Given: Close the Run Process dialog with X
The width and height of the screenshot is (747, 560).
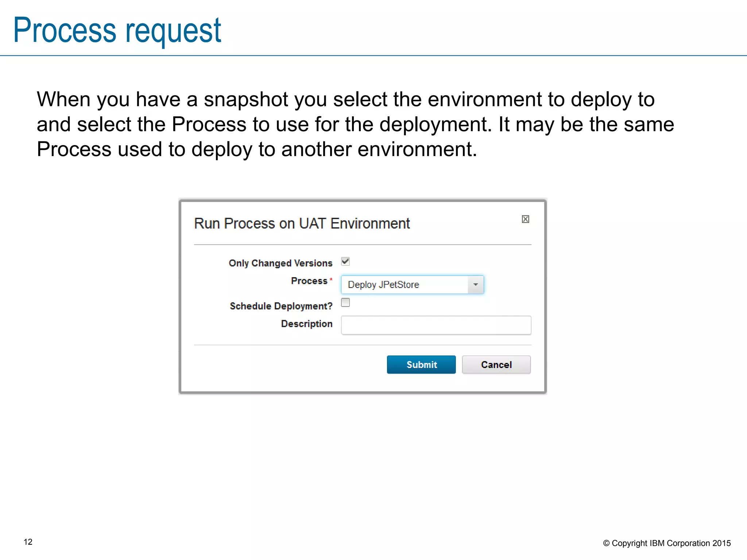Looking at the screenshot, I should (525, 219).
